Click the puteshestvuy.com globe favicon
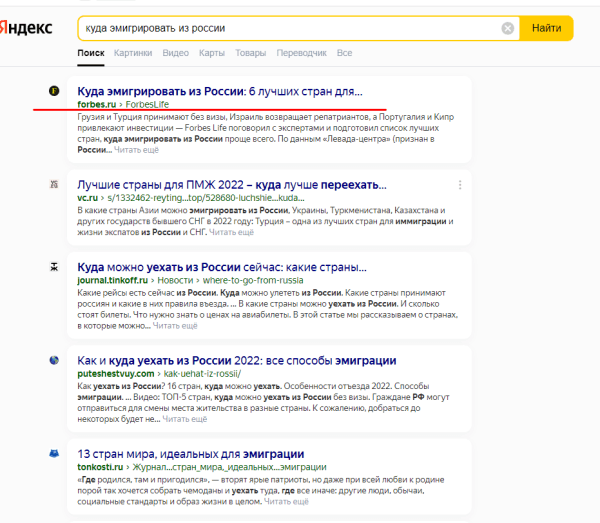This screenshot has height=523, width=600. click(54, 360)
